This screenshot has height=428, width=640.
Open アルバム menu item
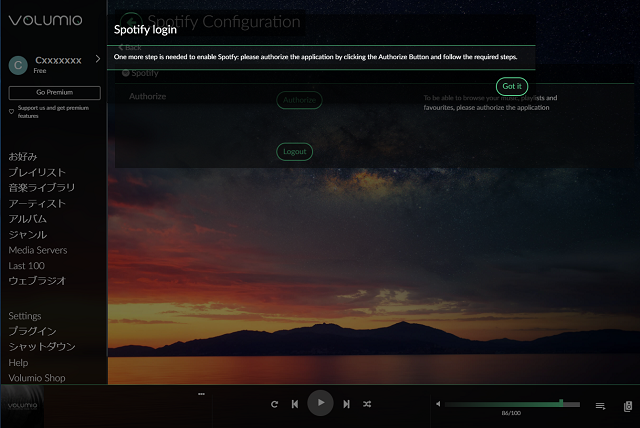coord(28,219)
